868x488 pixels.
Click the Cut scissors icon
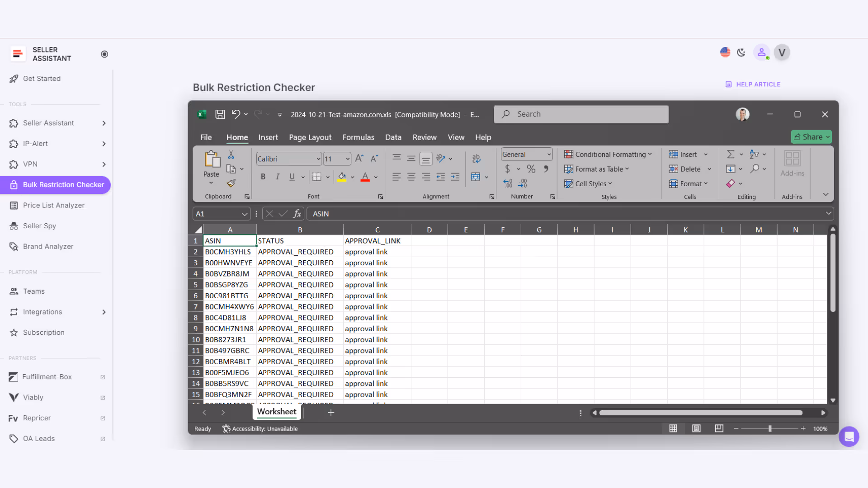pos(231,155)
